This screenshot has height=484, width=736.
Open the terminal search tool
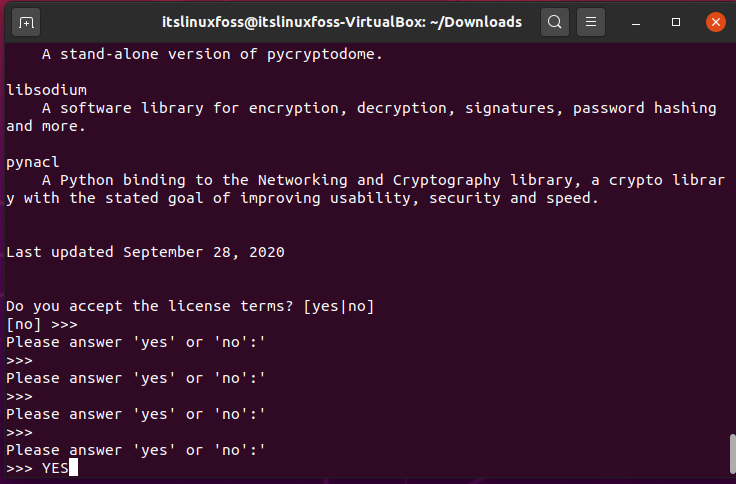[x=555, y=22]
